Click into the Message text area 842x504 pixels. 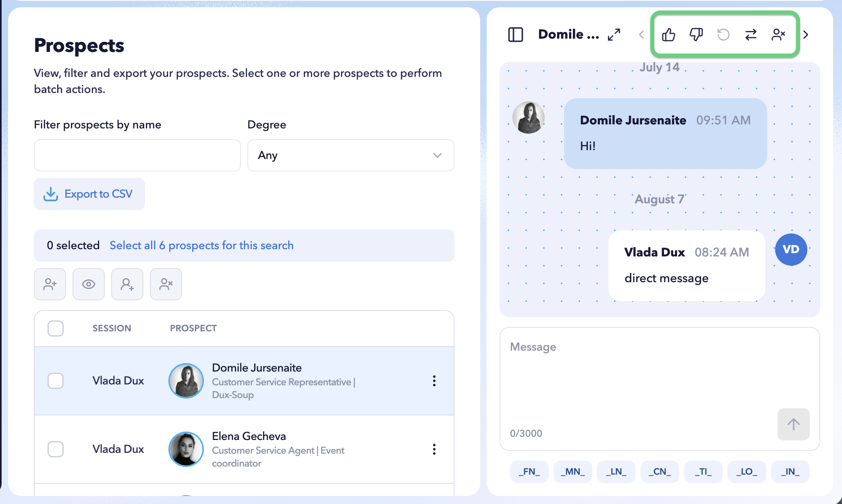point(660,389)
